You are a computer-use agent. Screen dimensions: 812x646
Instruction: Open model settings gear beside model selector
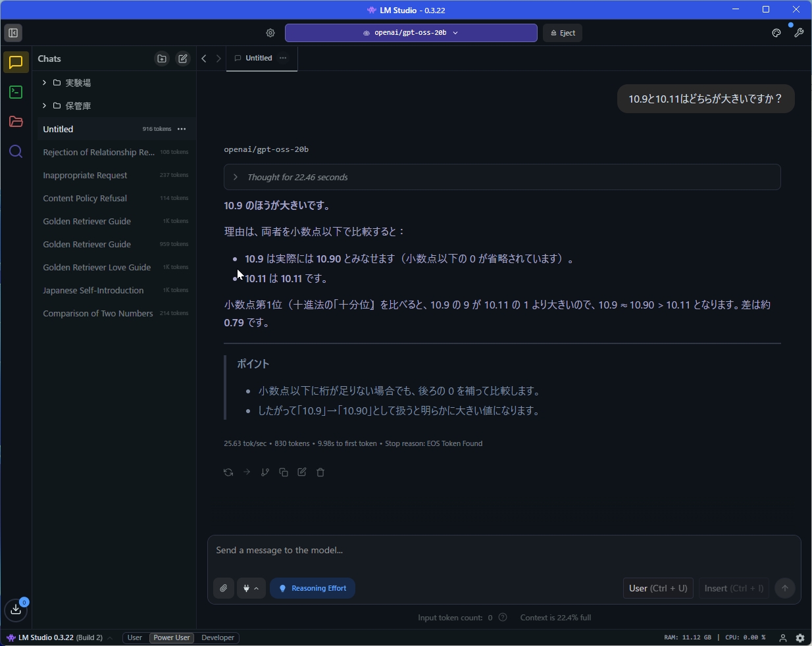pyautogui.click(x=270, y=33)
